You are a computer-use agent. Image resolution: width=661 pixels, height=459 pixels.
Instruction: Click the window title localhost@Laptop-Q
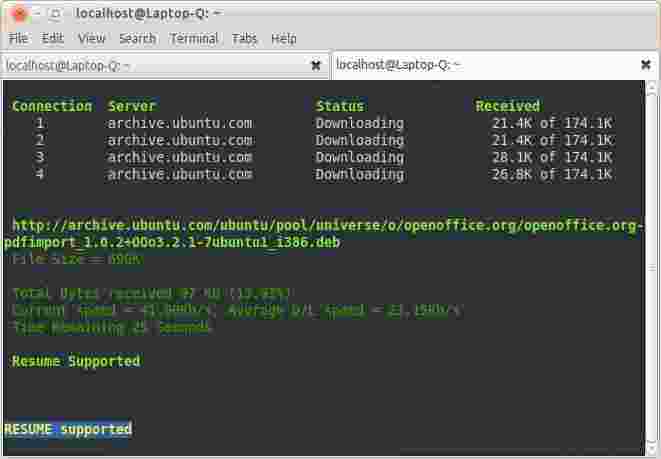148,13
